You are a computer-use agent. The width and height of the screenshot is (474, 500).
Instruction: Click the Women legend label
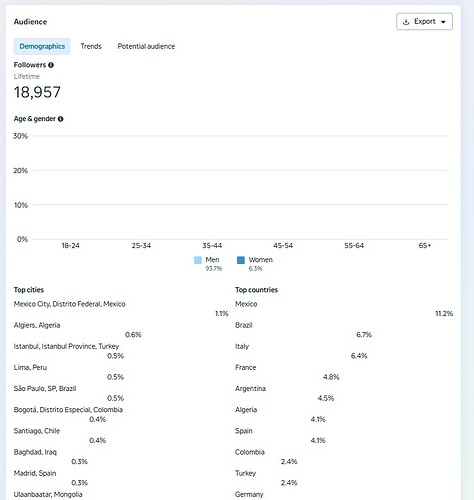(260, 260)
